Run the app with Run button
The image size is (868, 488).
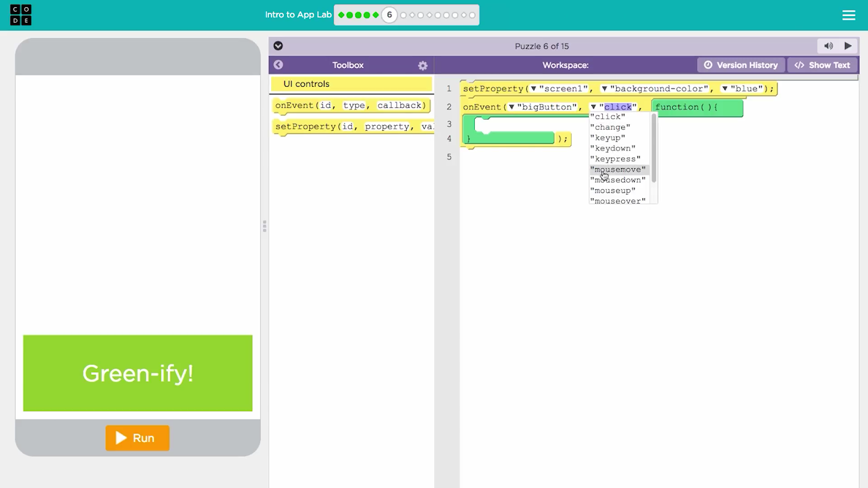[x=137, y=438]
